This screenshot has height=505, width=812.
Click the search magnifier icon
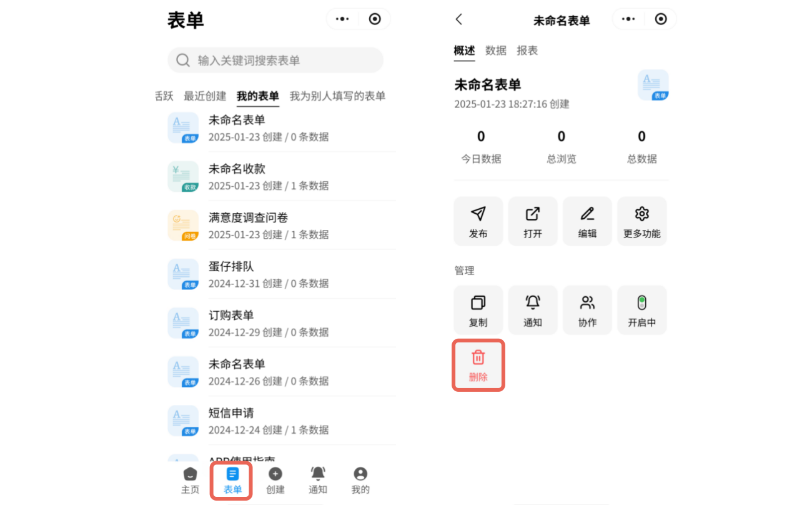point(183,61)
